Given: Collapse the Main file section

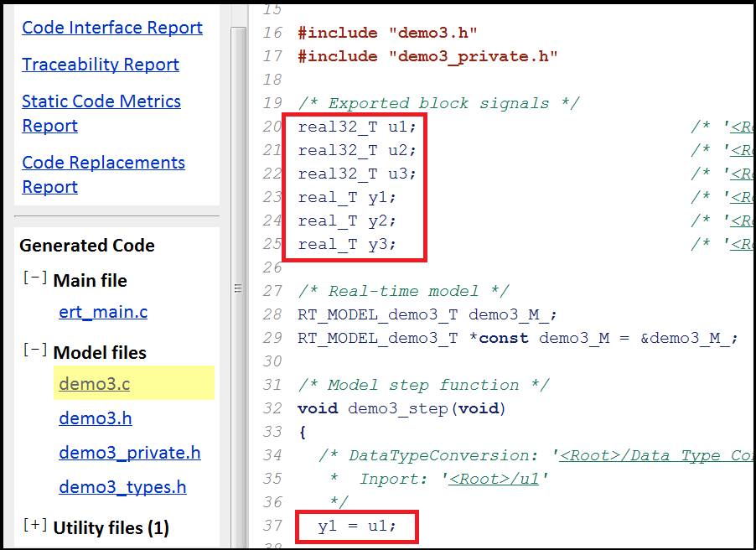Looking at the screenshot, I should [35, 278].
